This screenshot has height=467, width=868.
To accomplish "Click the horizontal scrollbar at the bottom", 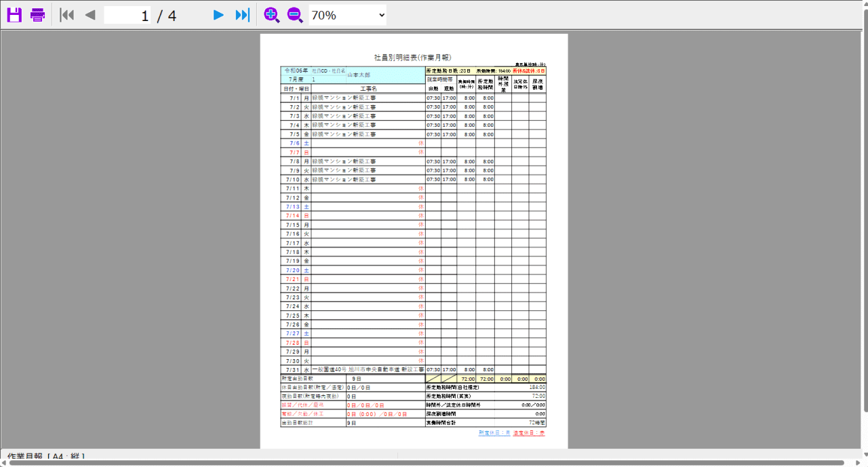I will (x=426, y=463).
